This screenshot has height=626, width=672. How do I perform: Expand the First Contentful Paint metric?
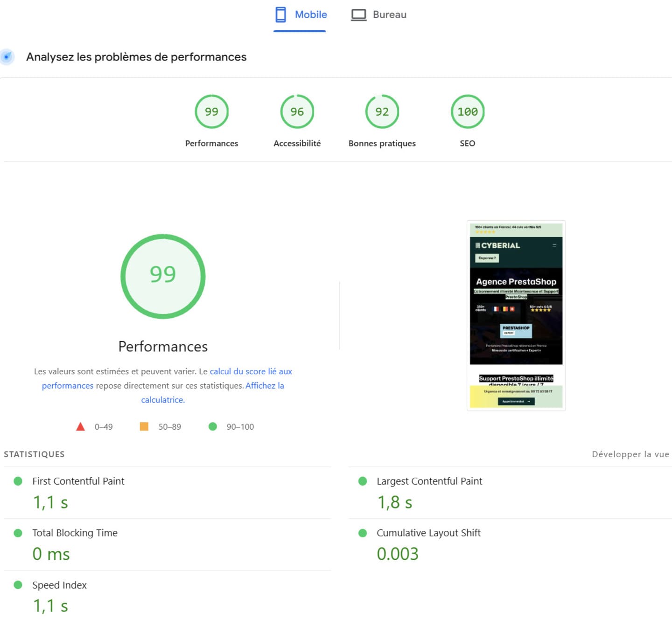coord(78,481)
